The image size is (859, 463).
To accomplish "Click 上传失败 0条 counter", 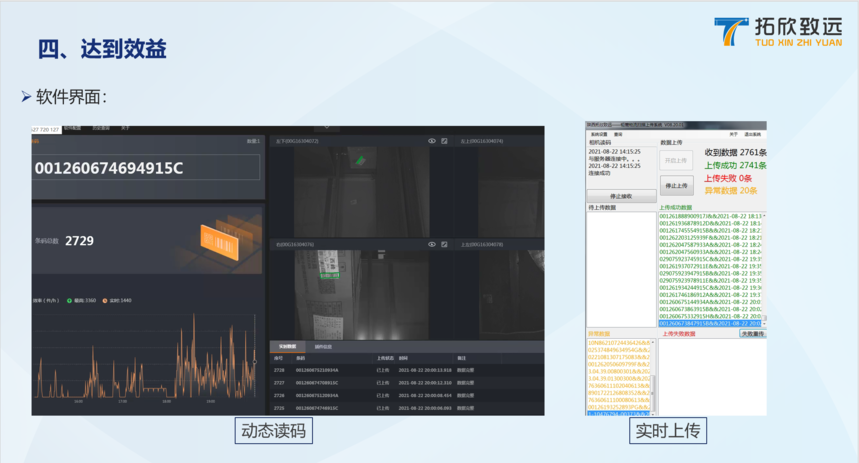I will pos(728,179).
